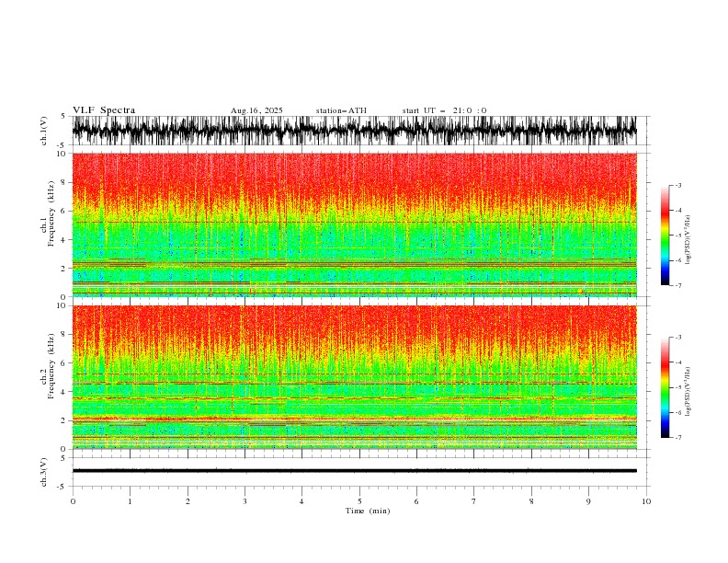This screenshot has width=728, height=563.
Task: Click the date 'Aug.16, 2025'
Action: pos(256,110)
